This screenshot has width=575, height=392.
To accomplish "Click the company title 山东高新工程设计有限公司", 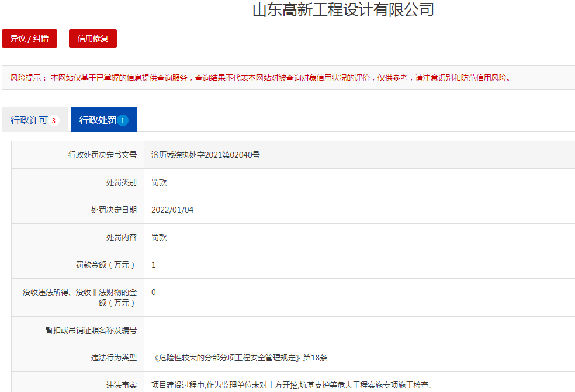I will click(x=343, y=10).
